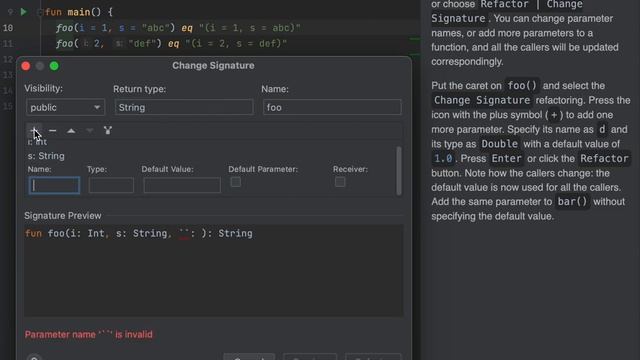640x360 pixels.
Task: Click the Name field containing foo
Action: coord(332,107)
